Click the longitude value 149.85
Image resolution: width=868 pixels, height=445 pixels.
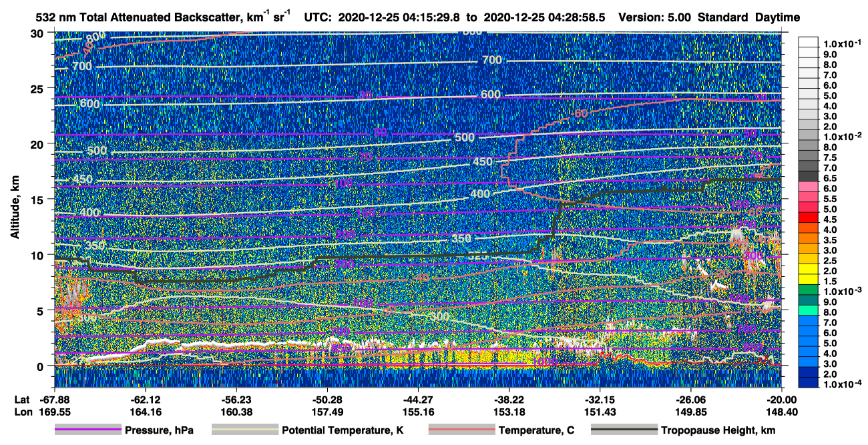[x=690, y=412]
